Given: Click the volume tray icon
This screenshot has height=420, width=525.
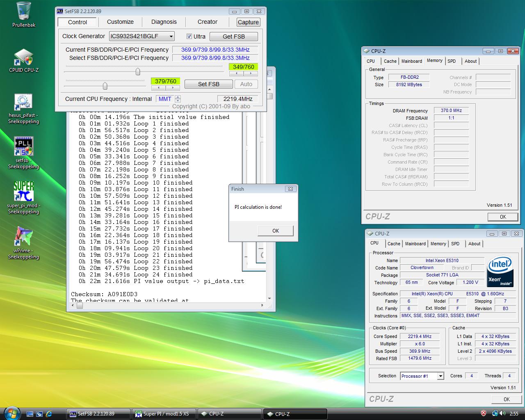Looking at the screenshot, I should [502, 413].
